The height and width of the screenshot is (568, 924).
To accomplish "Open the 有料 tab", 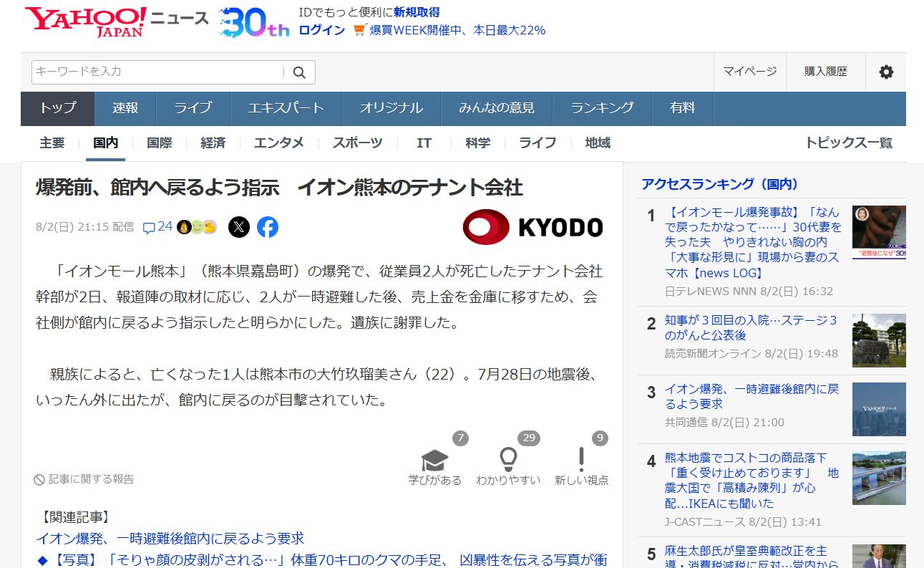I will point(683,108).
